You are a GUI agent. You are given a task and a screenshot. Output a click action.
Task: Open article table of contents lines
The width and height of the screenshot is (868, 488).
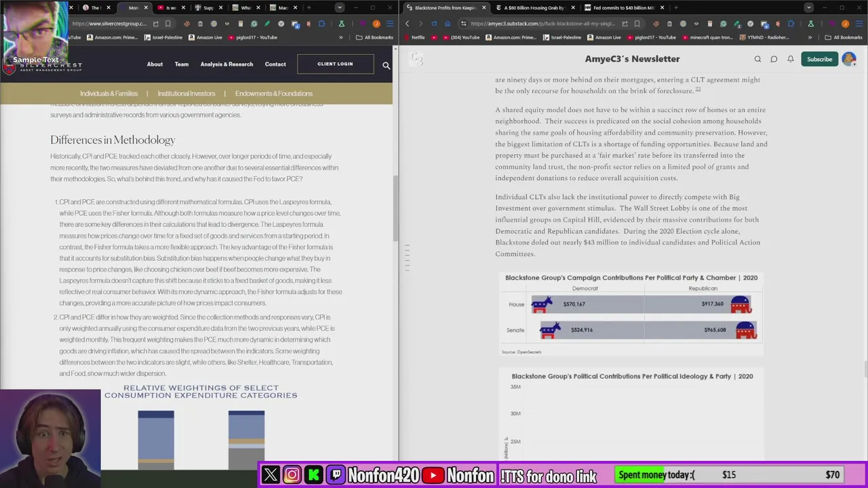[x=408, y=259]
